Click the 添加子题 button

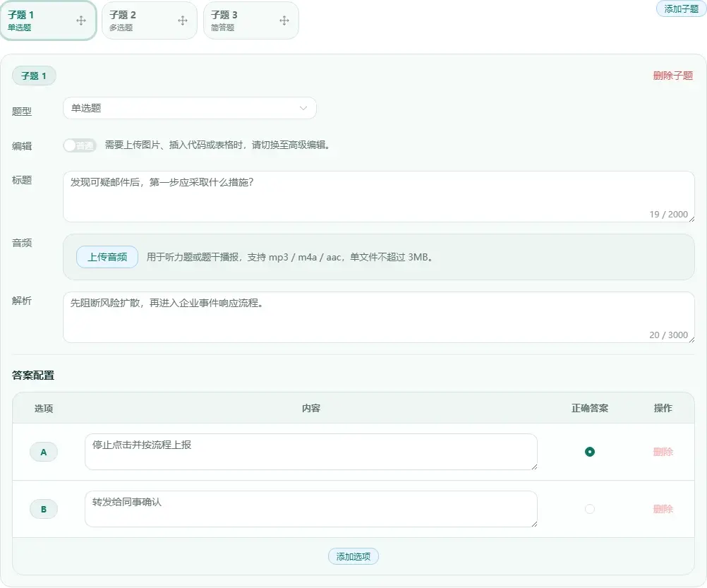681,9
